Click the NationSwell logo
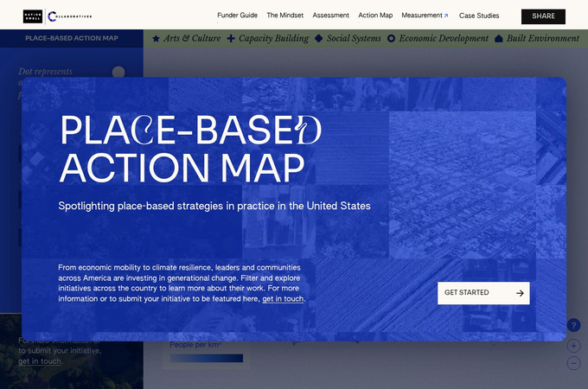 (33, 16)
